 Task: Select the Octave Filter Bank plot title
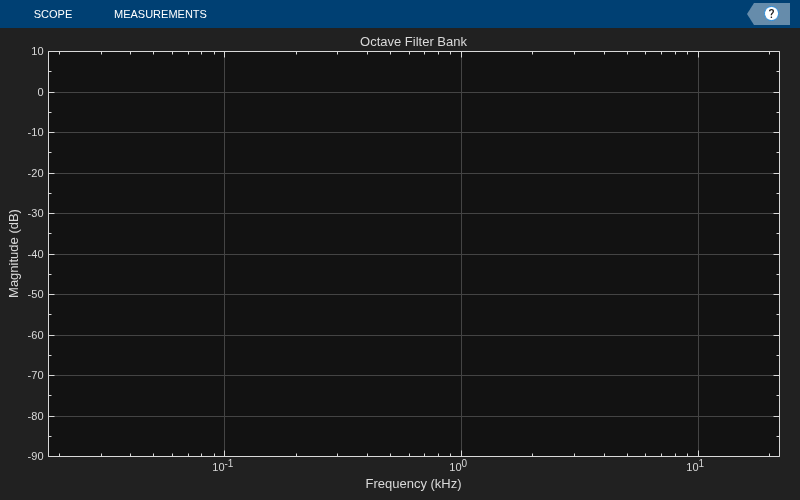tap(413, 42)
